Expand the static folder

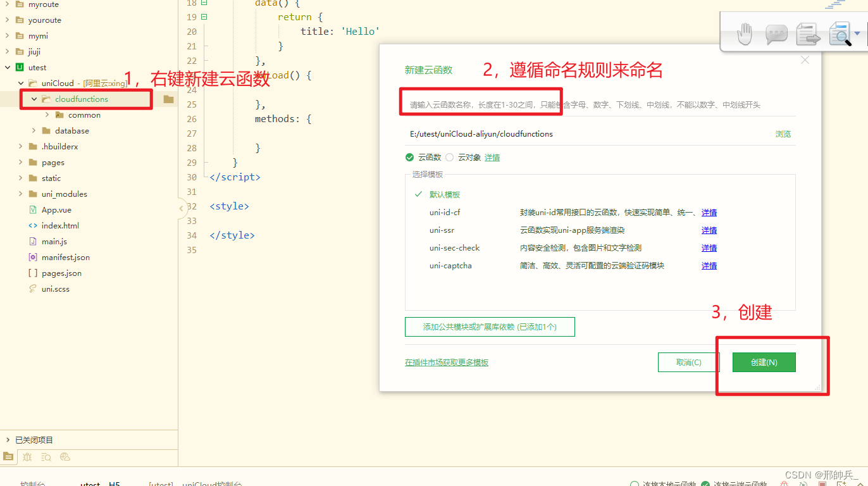[x=21, y=178]
